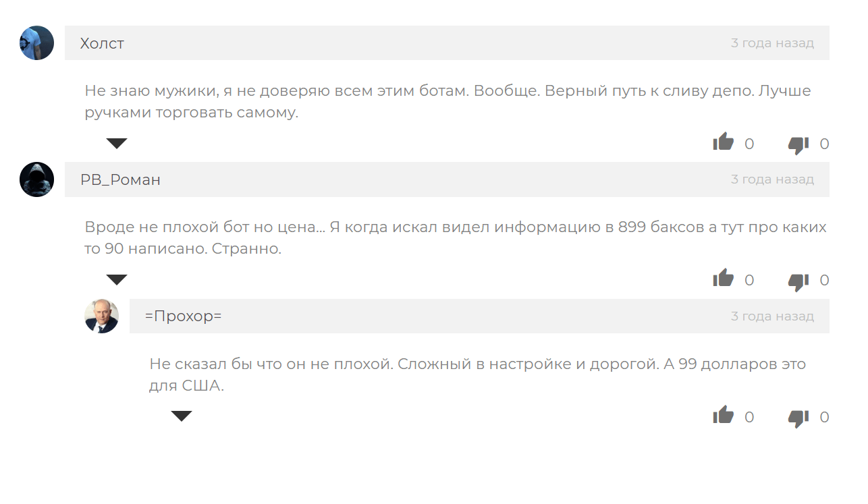Click PB_Роман's hooded avatar picture
The width and height of the screenshot is (868, 504).
click(x=37, y=179)
